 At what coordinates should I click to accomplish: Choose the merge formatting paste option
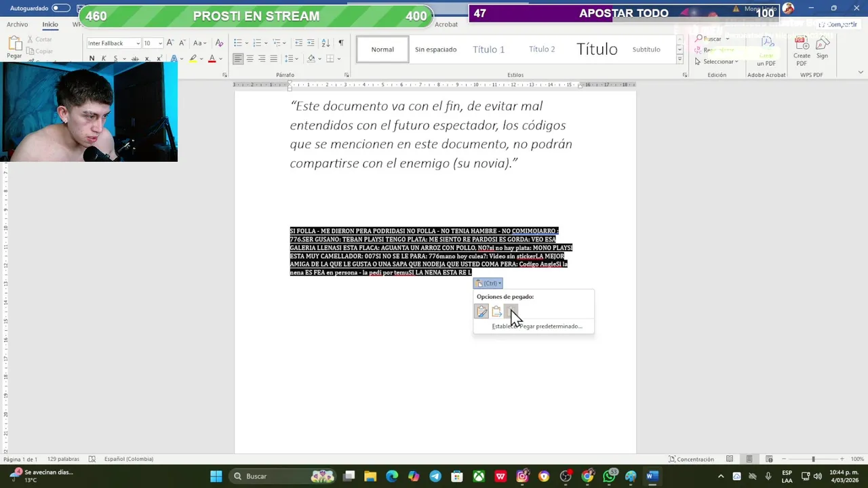click(x=496, y=311)
